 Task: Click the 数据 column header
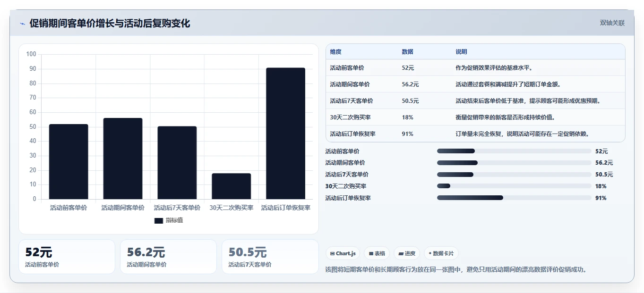[x=407, y=51]
